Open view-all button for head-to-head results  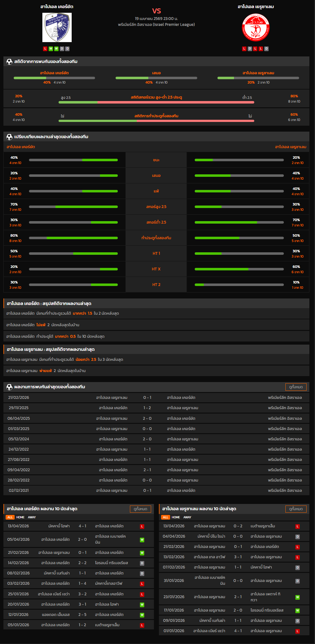click(296, 387)
